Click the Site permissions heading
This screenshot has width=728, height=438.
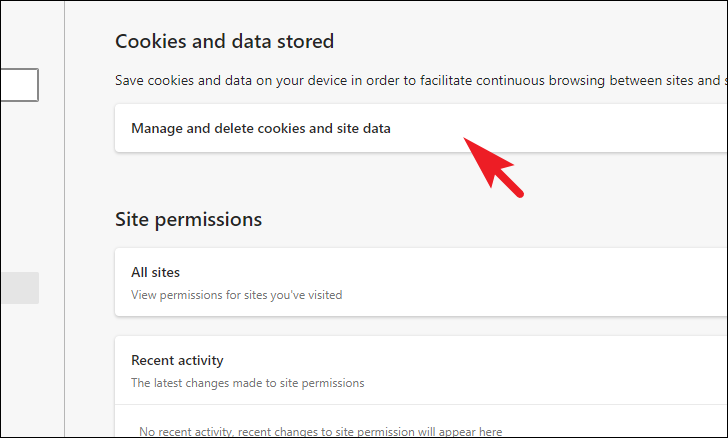pyautogui.click(x=188, y=220)
